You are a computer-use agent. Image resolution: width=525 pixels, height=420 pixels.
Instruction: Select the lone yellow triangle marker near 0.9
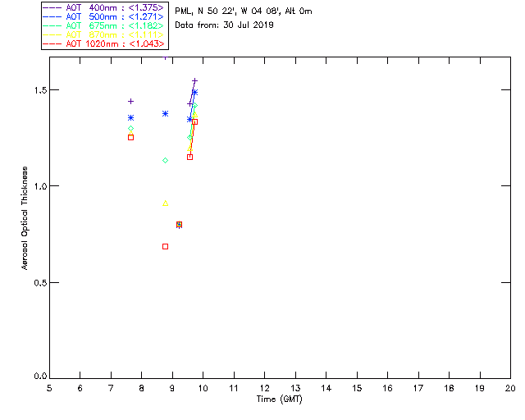(x=165, y=203)
